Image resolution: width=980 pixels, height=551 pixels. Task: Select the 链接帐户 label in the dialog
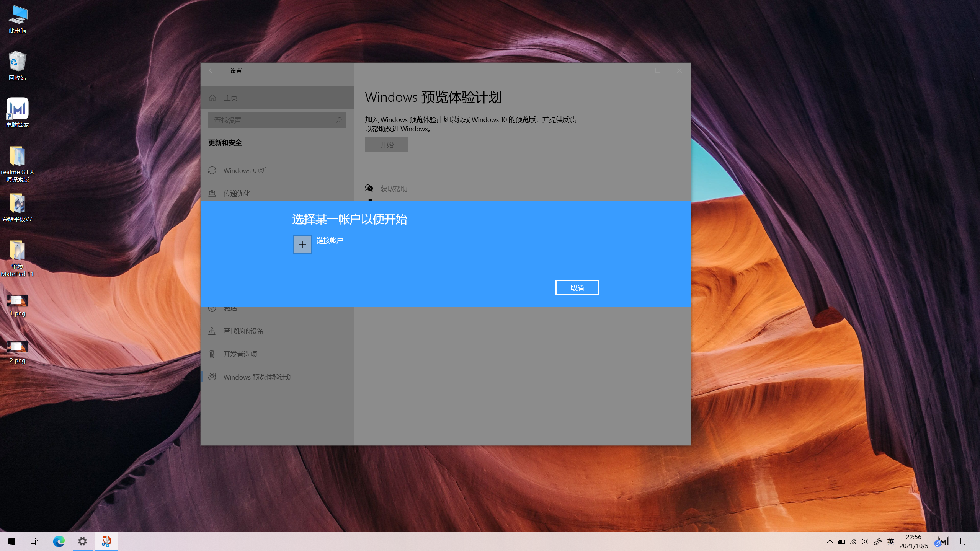point(330,241)
